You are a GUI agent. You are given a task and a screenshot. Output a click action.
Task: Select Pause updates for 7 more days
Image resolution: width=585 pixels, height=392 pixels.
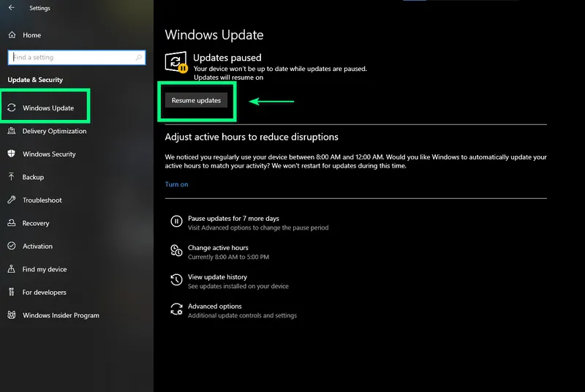233,219
